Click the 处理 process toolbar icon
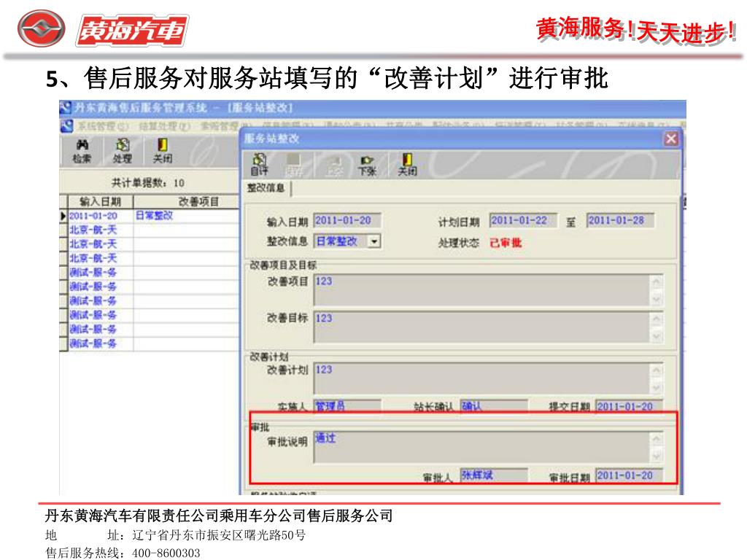Image resolution: width=747 pixels, height=560 pixels. click(123, 150)
